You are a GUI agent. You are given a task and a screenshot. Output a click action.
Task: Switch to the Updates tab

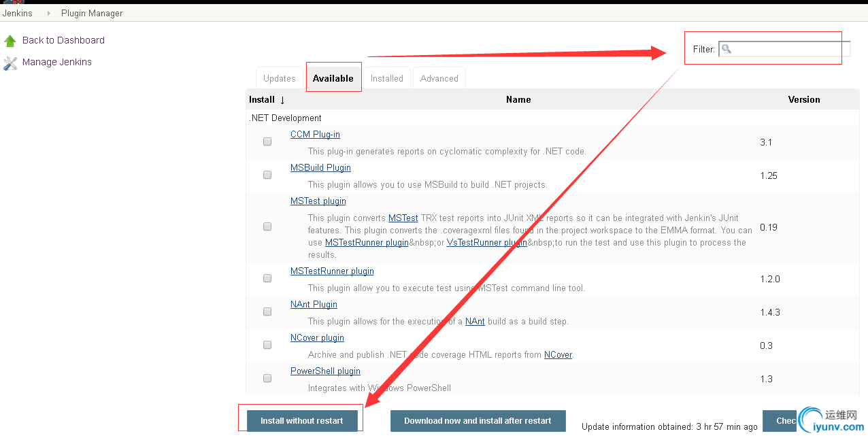click(280, 78)
